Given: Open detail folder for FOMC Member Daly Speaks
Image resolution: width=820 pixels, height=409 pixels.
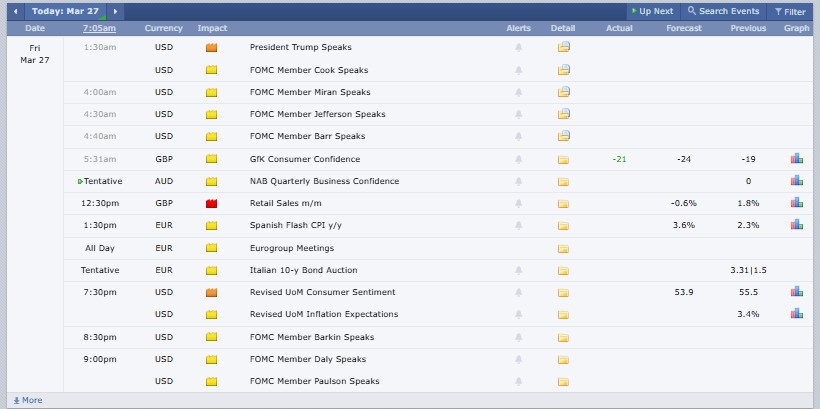Looking at the screenshot, I should (x=563, y=359).
